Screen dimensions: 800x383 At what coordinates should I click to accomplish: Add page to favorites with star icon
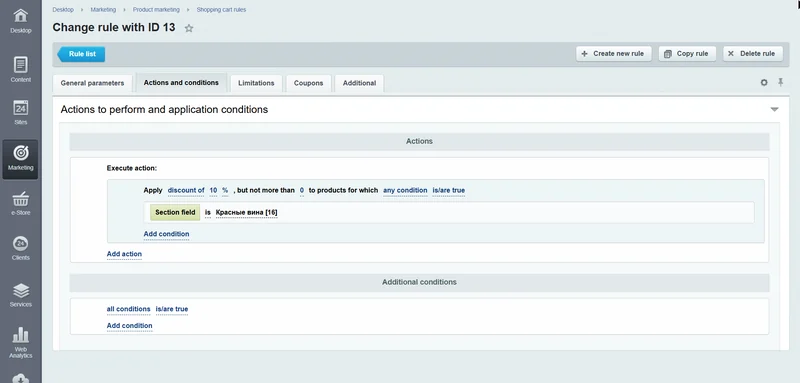point(189,29)
